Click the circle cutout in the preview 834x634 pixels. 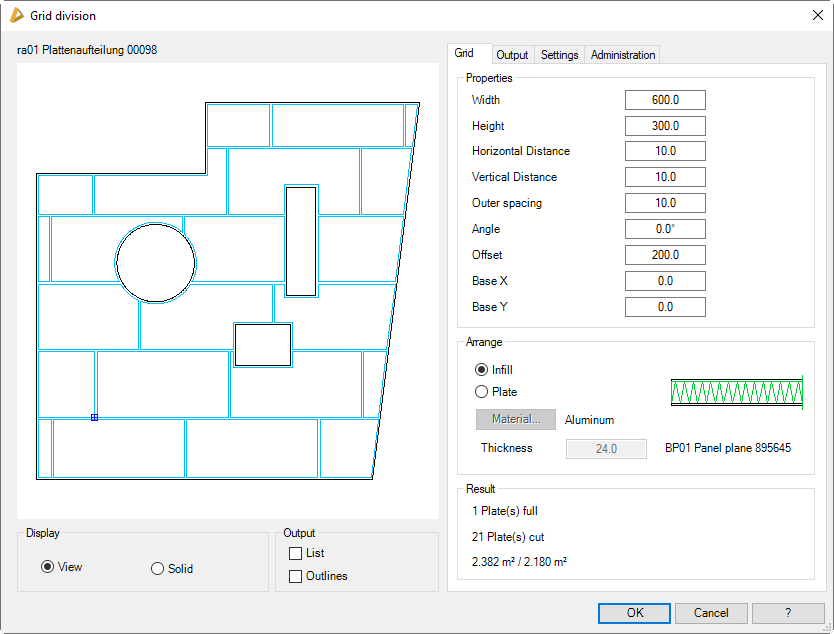coord(155,262)
